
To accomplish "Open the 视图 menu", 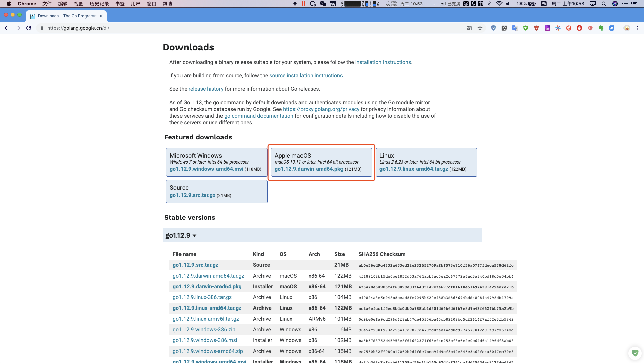I will (x=79, y=4).
